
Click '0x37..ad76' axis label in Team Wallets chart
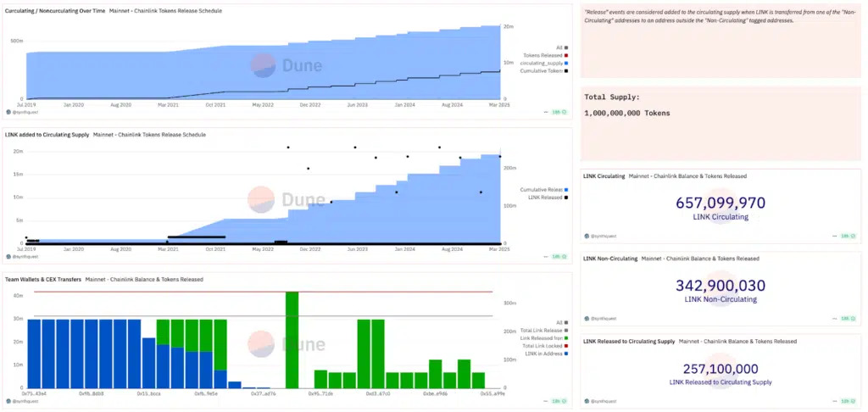pyautogui.click(x=263, y=393)
